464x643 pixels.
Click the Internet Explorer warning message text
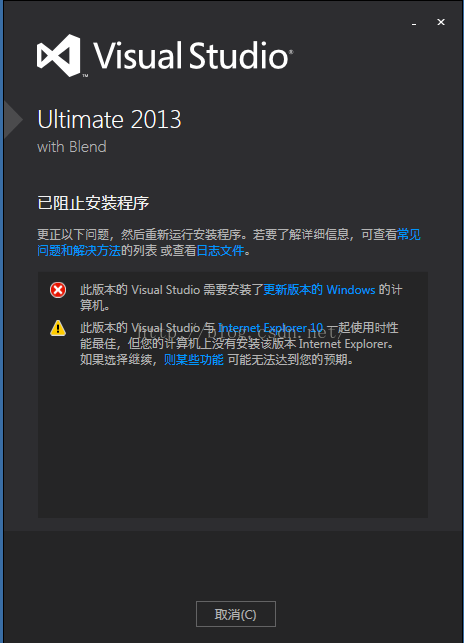point(239,344)
